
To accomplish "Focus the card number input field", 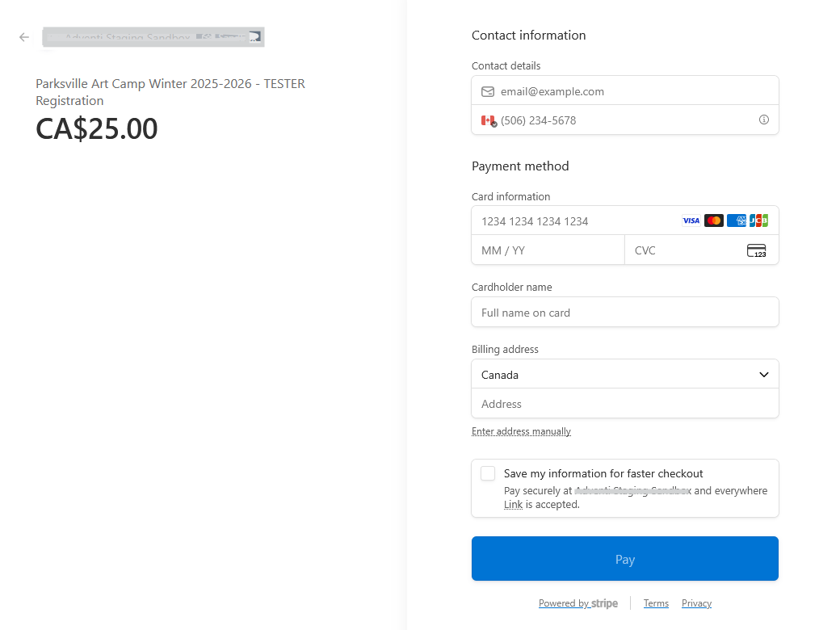I will coord(573,221).
